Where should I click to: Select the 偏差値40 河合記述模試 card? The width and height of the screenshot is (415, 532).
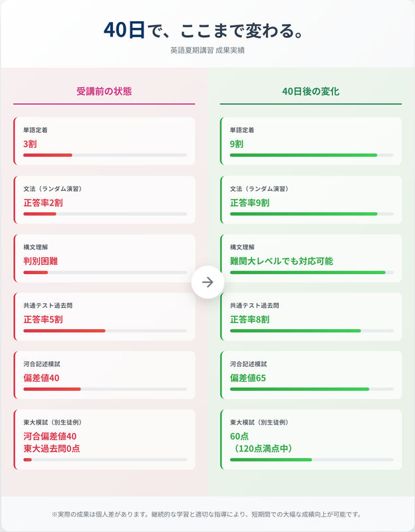tap(104, 375)
